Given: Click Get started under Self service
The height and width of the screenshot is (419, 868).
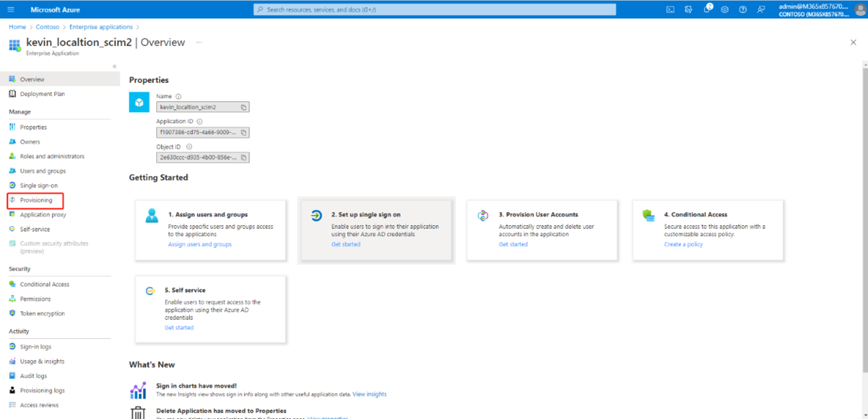Looking at the screenshot, I should point(179,328).
